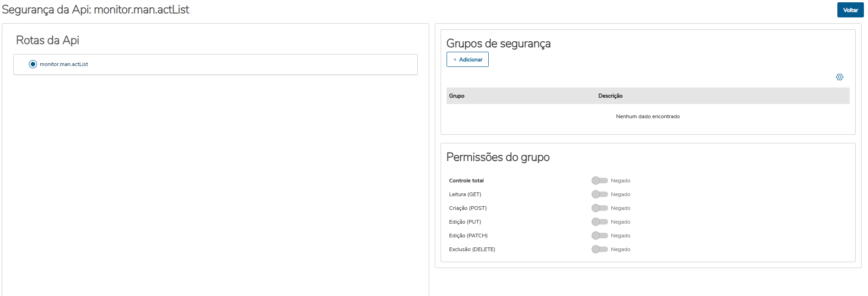Enable the Exclusão (DELETE) permission switch
Screen dimensions: 868x296
(599, 249)
